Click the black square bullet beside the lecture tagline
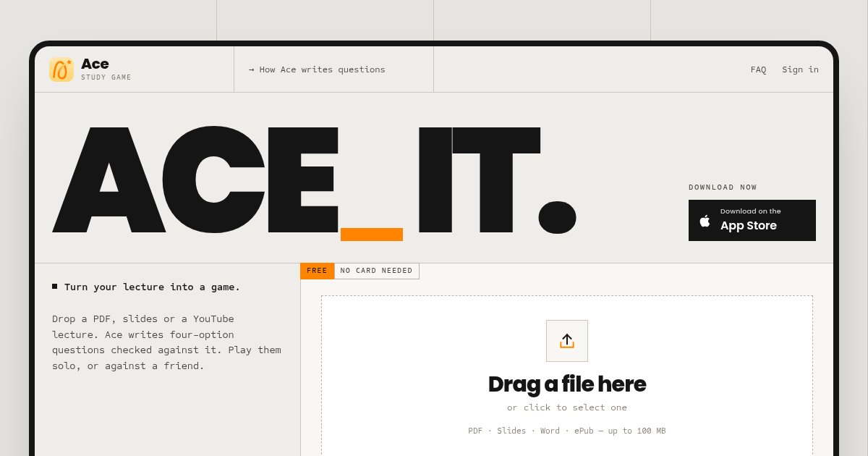 (x=55, y=287)
